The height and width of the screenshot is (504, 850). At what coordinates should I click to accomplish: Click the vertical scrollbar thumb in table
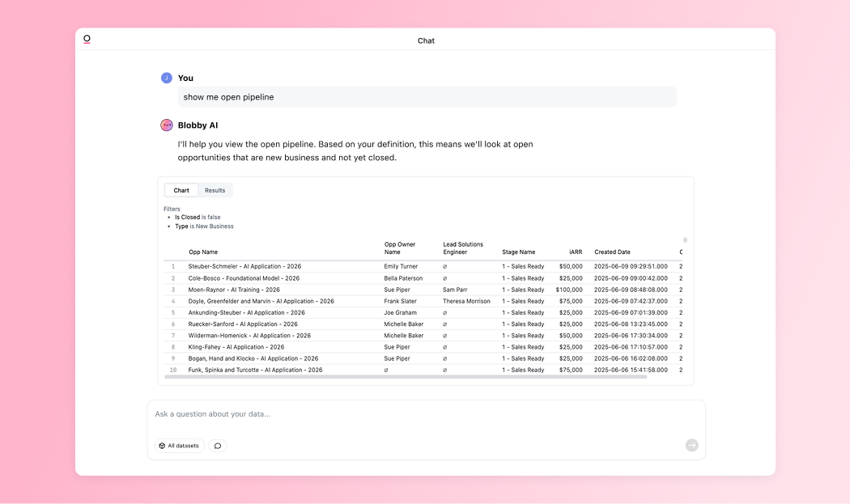[685, 240]
